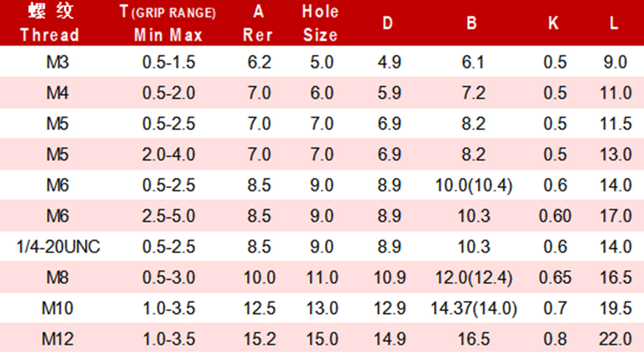Viewport: 644px width, 352px height.
Task: Select the M3 thread cell
Action: (58, 62)
